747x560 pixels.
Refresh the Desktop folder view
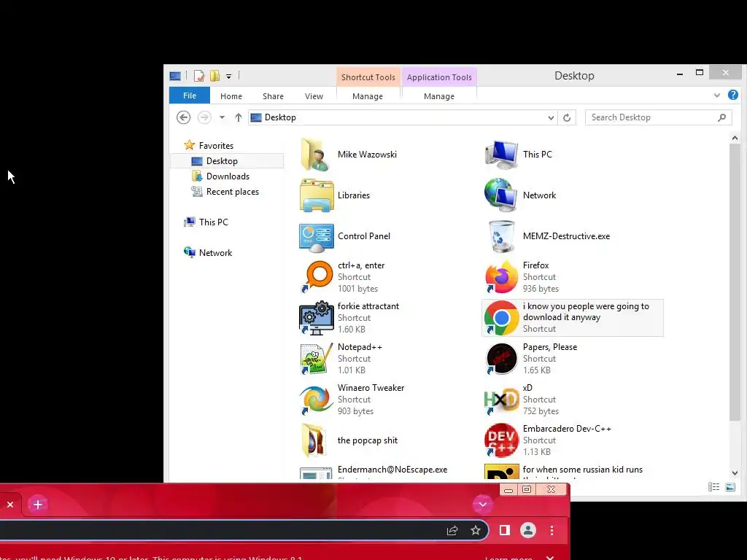point(566,117)
